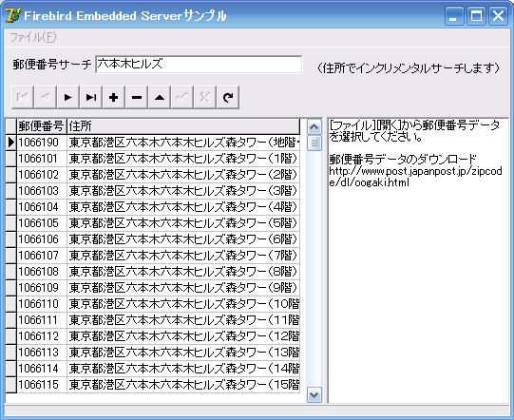Select the cell 1066103
This screenshot has height=420, width=514.
click(x=42, y=191)
